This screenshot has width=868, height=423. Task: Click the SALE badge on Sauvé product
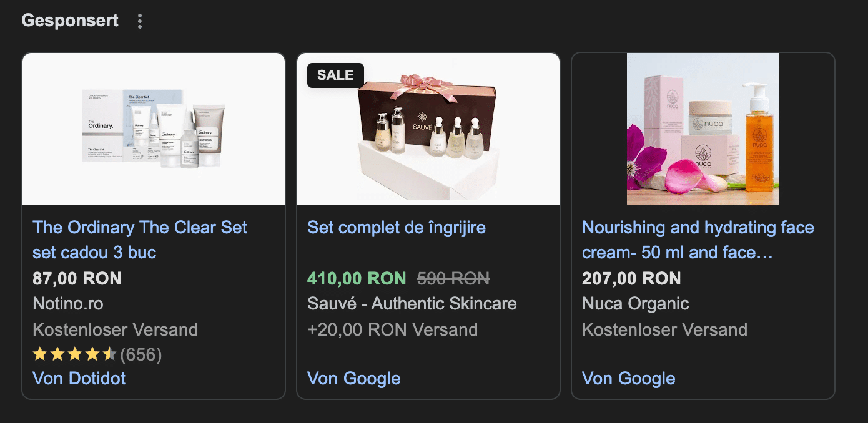tap(335, 75)
